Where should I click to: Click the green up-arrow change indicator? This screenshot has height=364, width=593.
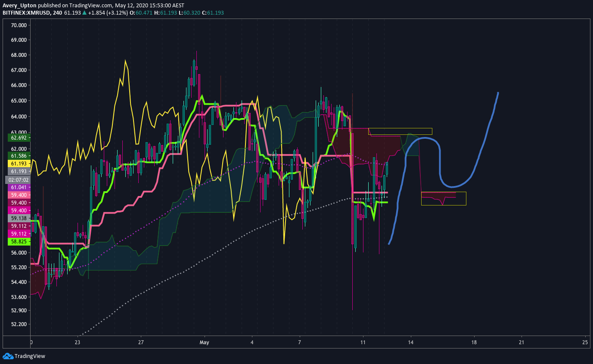(85, 13)
